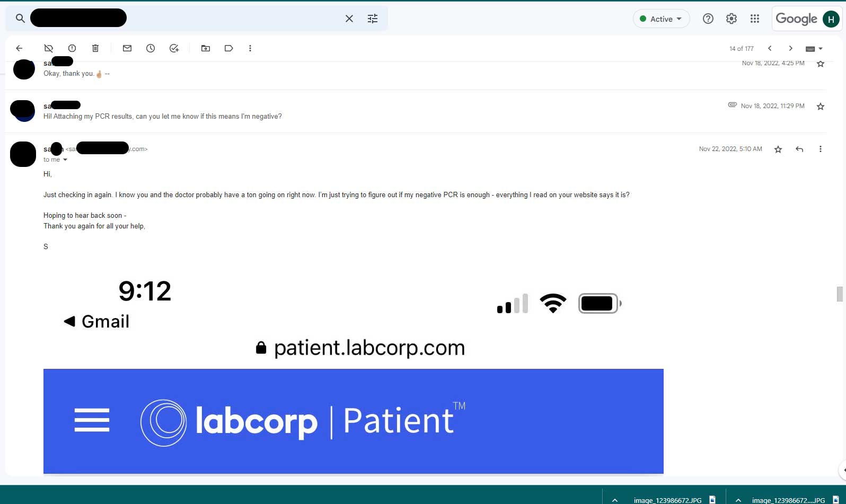
Task: Open the Labels tag icon
Action: click(x=229, y=48)
